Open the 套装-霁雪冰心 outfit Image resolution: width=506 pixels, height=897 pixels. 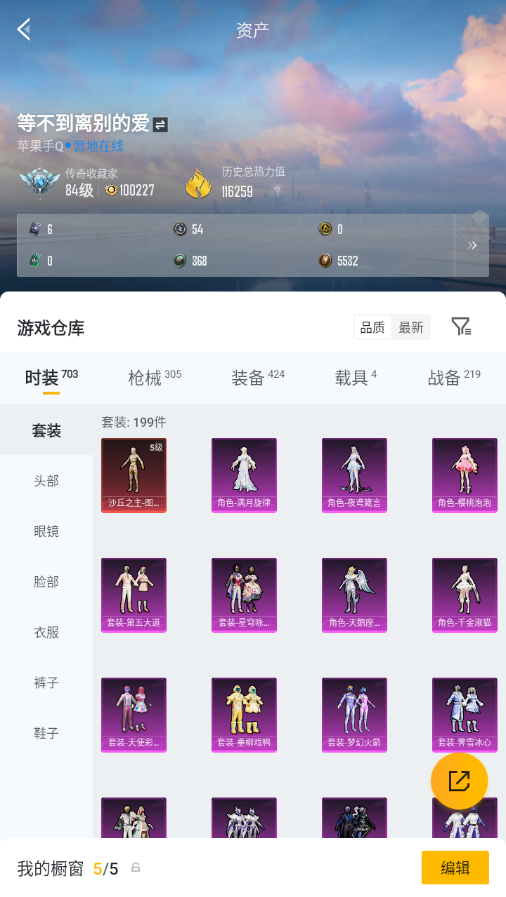(x=465, y=715)
